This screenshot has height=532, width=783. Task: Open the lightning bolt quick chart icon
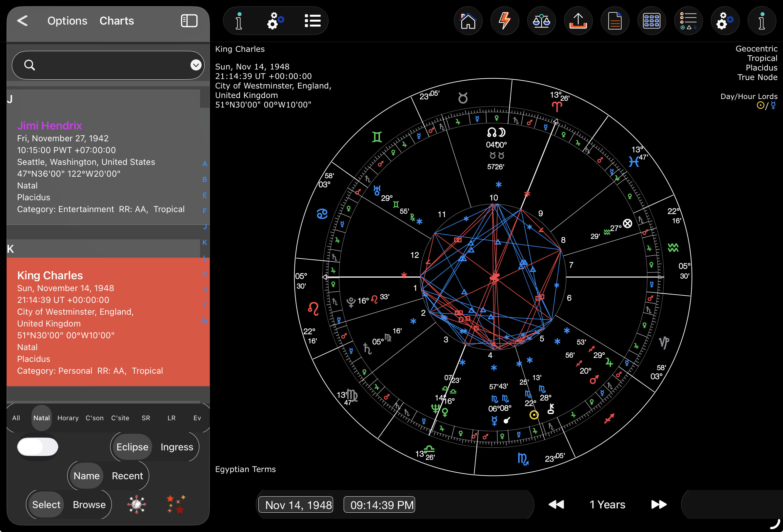(x=504, y=21)
